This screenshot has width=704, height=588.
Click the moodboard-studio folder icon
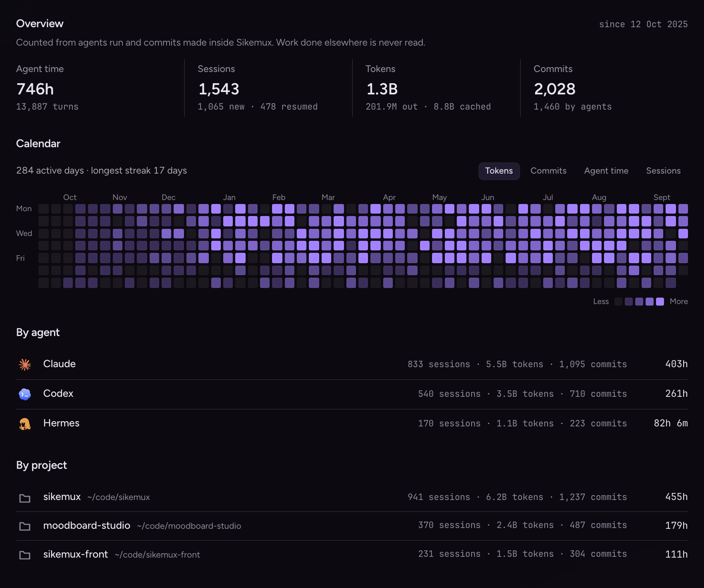[25, 526]
